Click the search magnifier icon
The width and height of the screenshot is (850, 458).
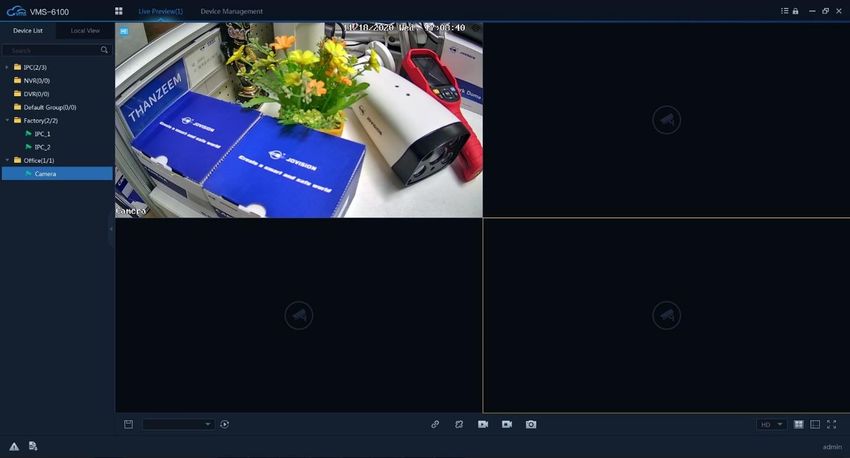[104, 50]
